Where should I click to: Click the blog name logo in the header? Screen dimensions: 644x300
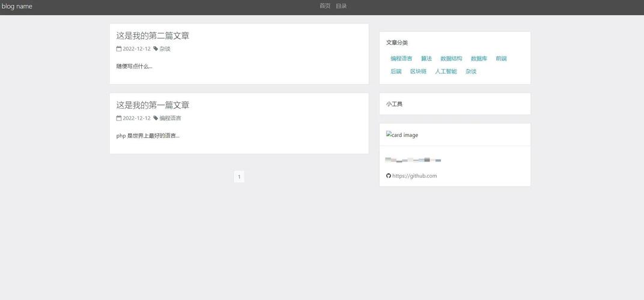click(17, 6)
